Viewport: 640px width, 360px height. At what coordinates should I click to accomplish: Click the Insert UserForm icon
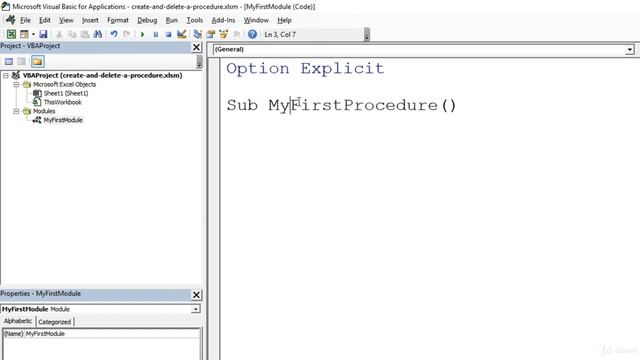24,34
